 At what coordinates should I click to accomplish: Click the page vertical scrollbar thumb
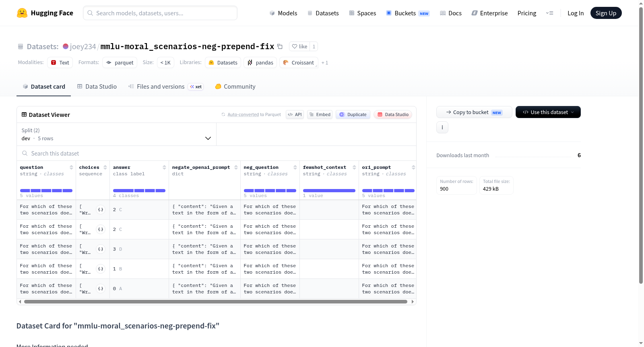pyautogui.click(x=641, y=145)
